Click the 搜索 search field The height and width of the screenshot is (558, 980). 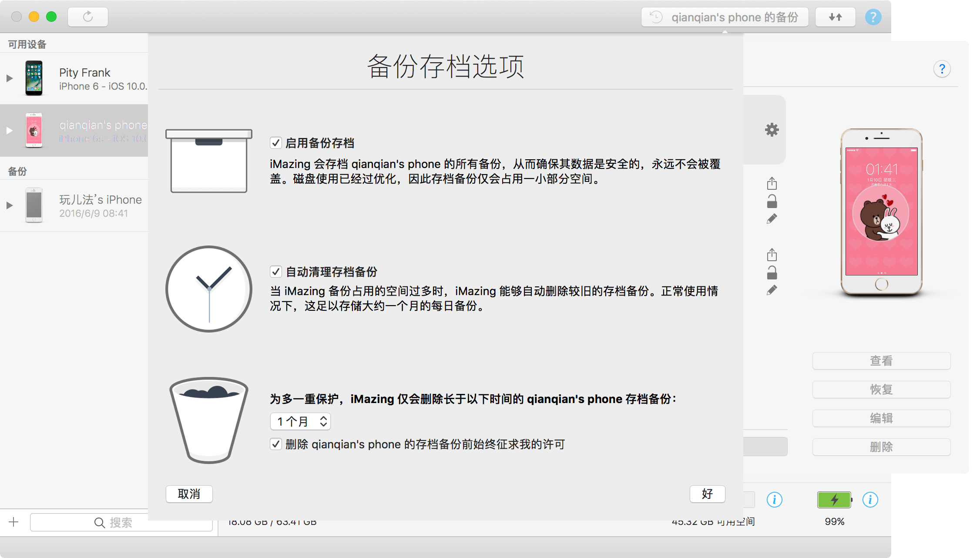[121, 522]
